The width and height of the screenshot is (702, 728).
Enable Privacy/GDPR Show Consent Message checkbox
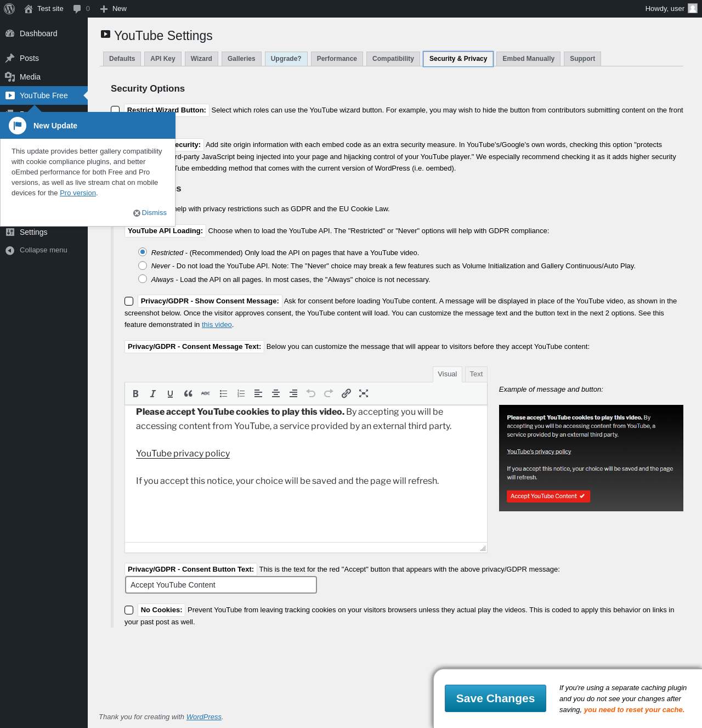(129, 301)
